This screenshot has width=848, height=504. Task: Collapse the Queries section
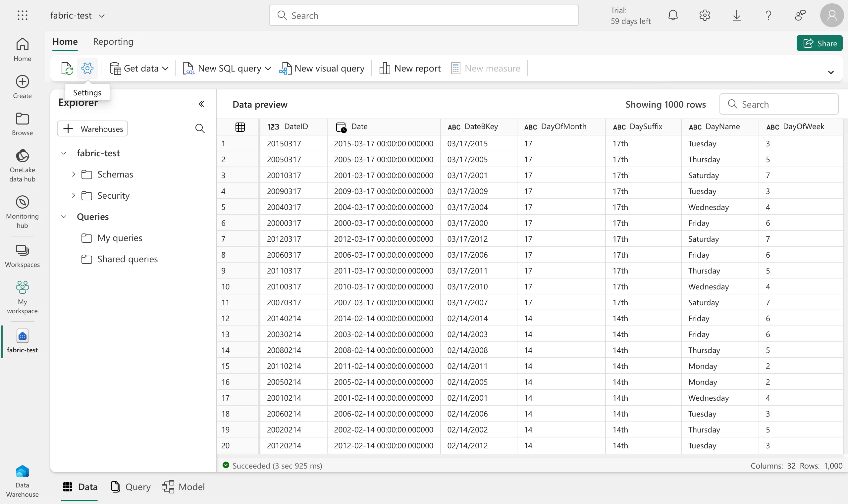[64, 217]
